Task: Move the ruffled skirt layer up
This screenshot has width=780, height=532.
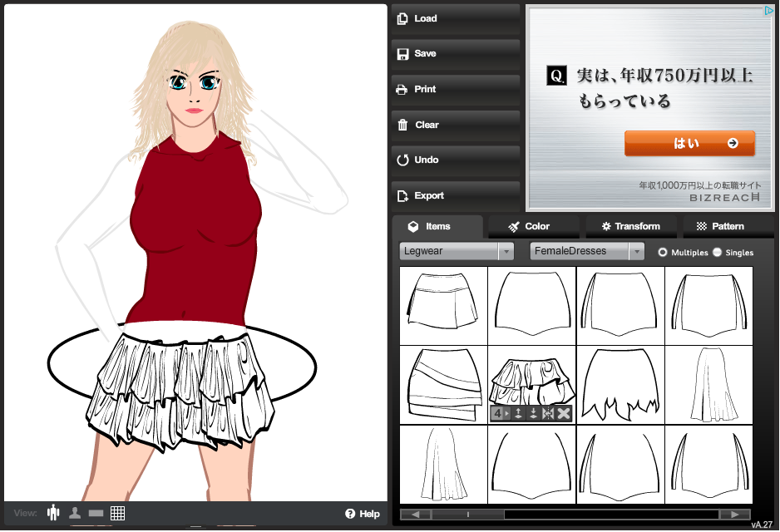Action: [x=518, y=414]
